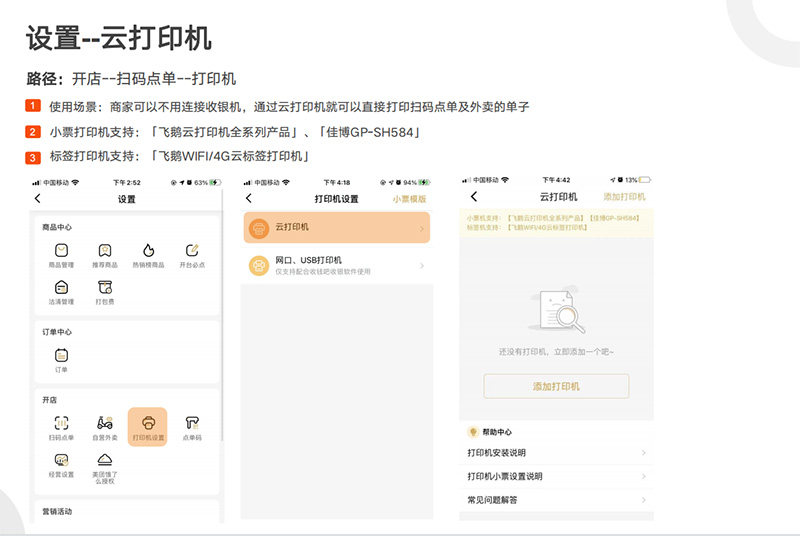Click heading 设置--云打印机

click(119, 38)
